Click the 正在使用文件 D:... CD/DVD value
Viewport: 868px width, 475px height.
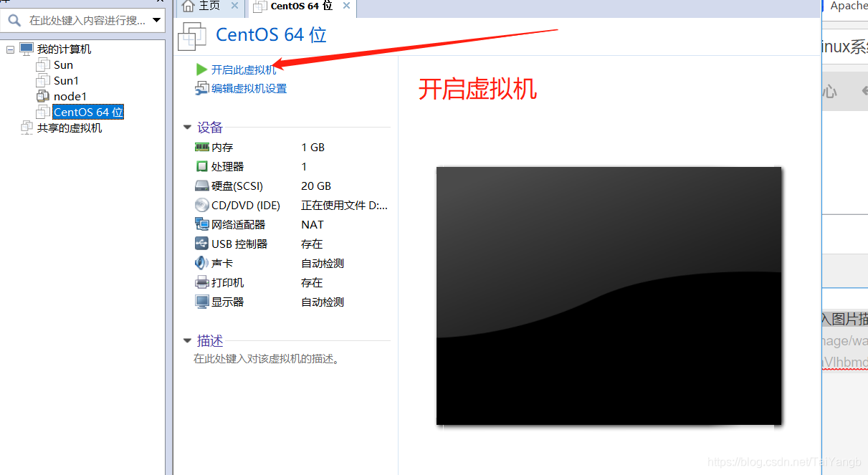point(344,205)
